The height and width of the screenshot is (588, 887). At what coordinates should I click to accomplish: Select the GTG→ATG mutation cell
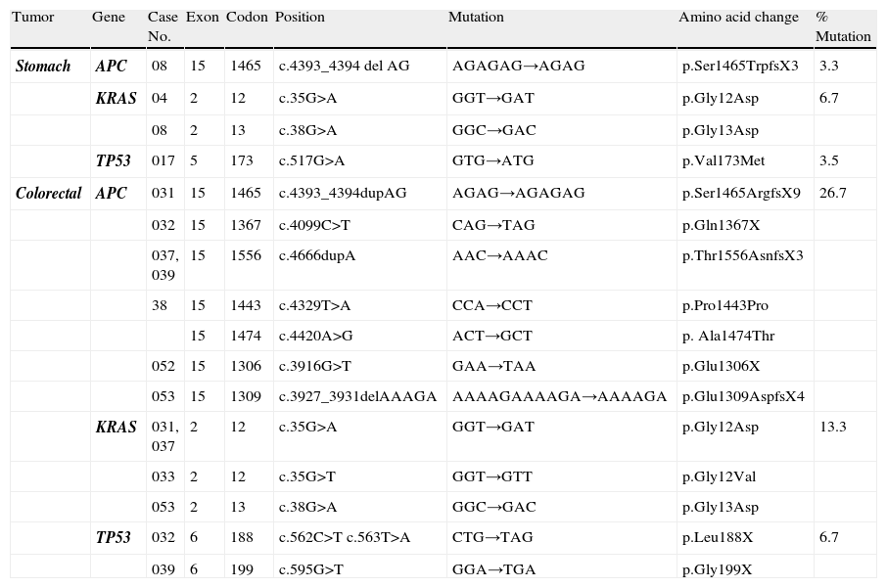492,161
